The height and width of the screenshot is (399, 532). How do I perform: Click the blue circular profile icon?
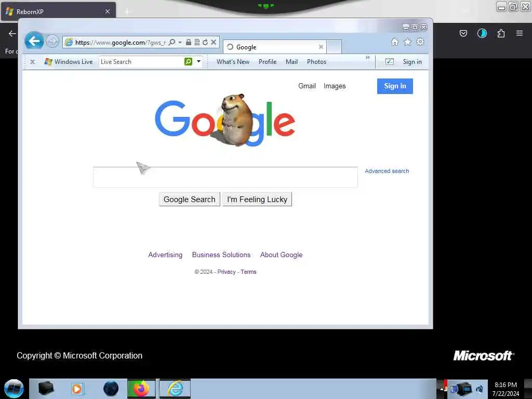click(x=482, y=33)
